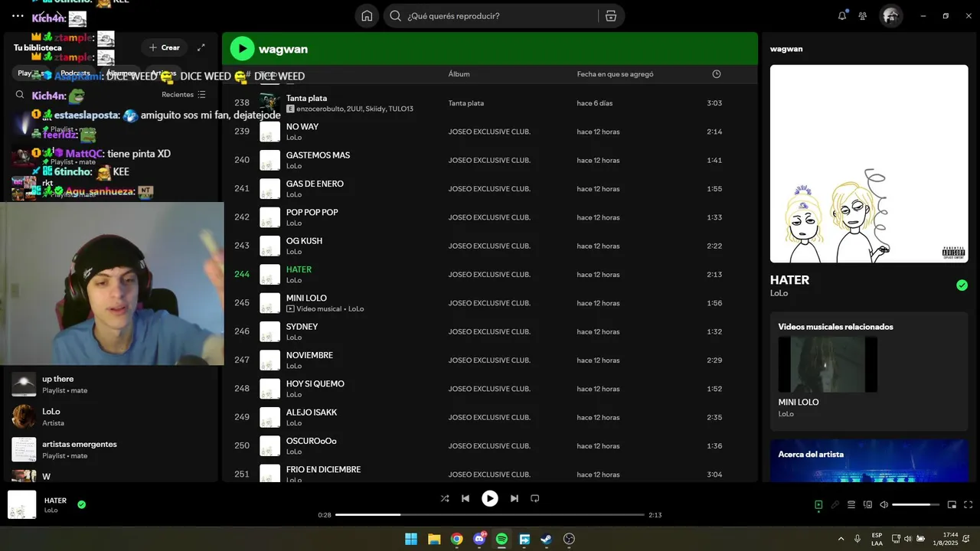
Task: Open MINI LOLO related music video thumbnail
Action: [x=828, y=364]
